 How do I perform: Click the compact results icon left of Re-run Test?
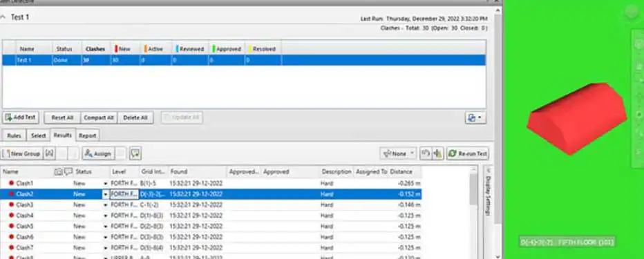[x=438, y=153]
